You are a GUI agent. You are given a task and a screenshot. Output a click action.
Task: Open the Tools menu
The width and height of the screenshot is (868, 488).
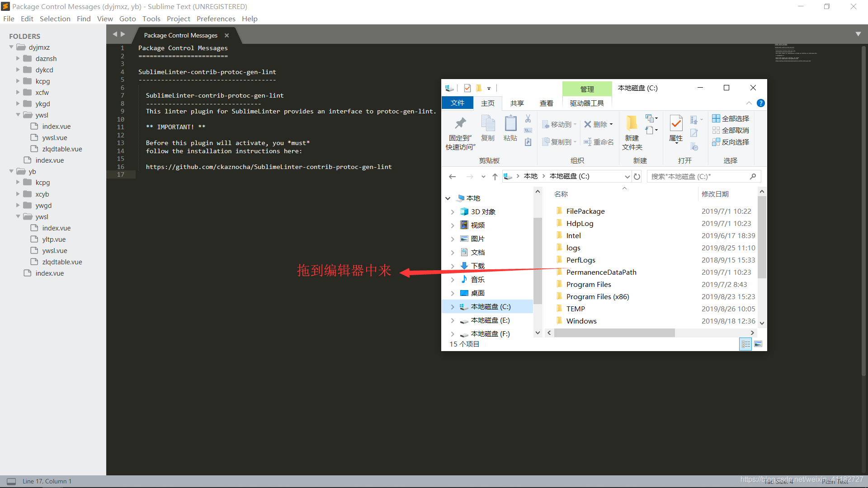click(x=151, y=19)
